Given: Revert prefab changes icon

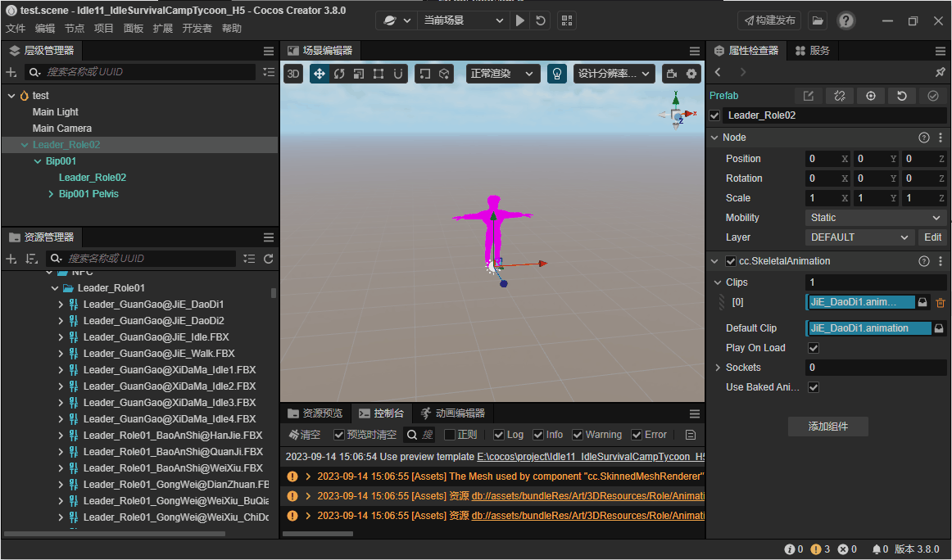Looking at the screenshot, I should pos(901,96).
